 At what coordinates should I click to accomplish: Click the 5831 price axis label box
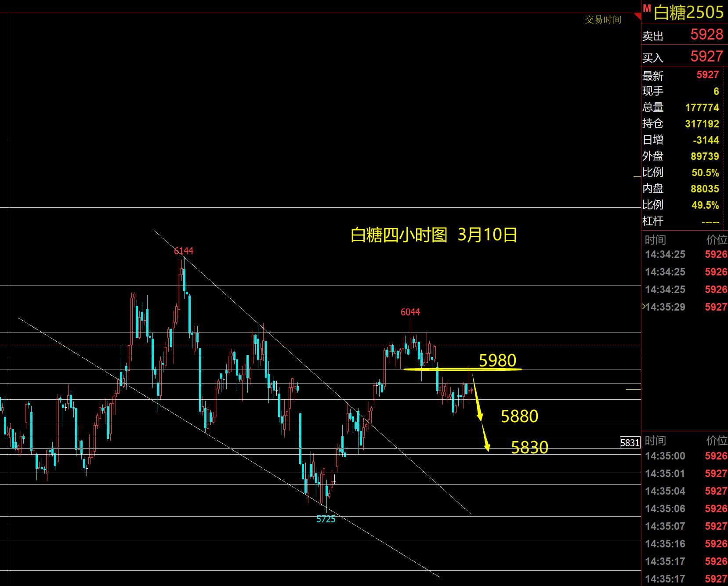click(630, 442)
